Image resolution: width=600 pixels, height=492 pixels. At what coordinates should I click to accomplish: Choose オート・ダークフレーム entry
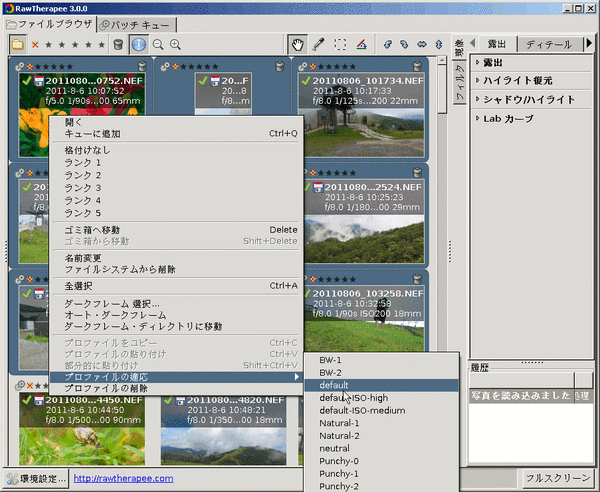(176, 315)
